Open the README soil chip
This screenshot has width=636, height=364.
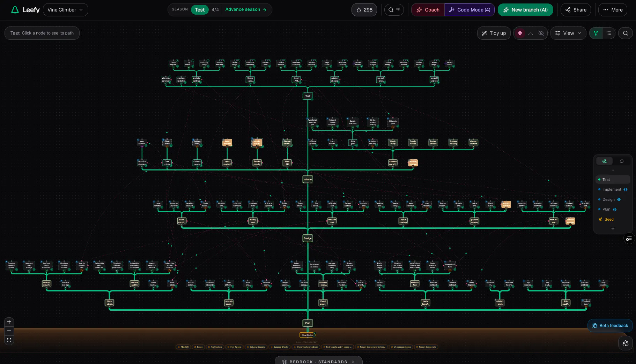click(x=183, y=347)
